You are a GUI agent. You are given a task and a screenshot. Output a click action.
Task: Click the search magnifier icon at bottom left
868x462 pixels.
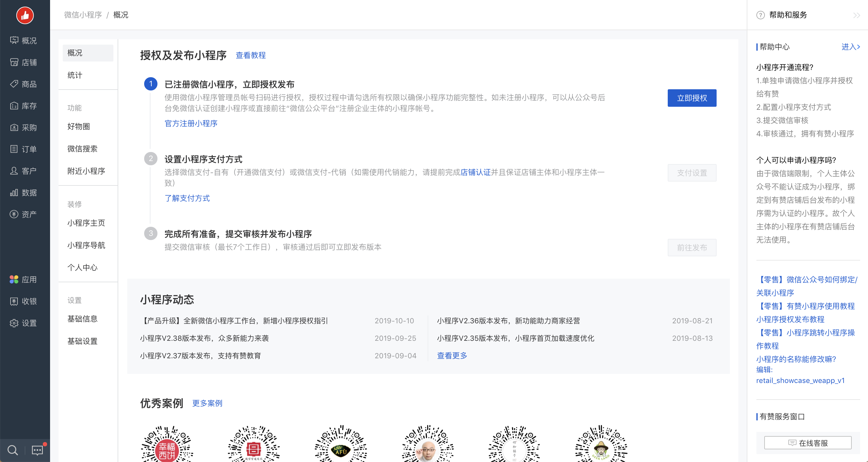[x=12, y=450]
